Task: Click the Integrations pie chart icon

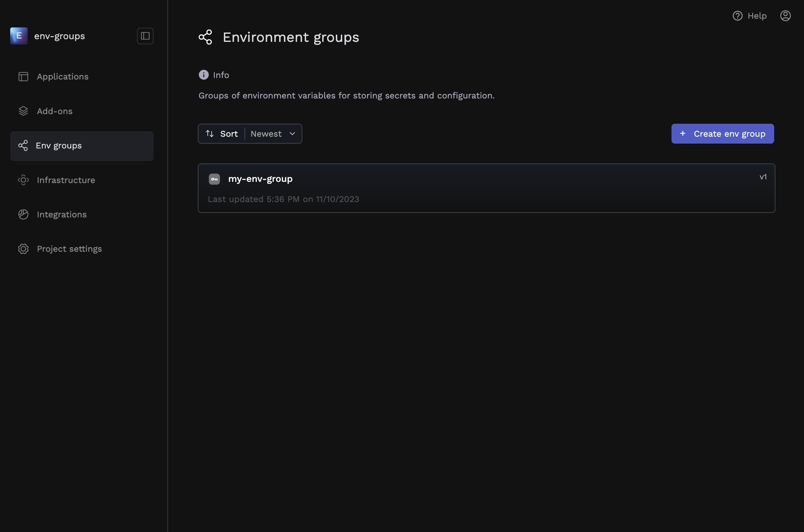Action: point(23,214)
